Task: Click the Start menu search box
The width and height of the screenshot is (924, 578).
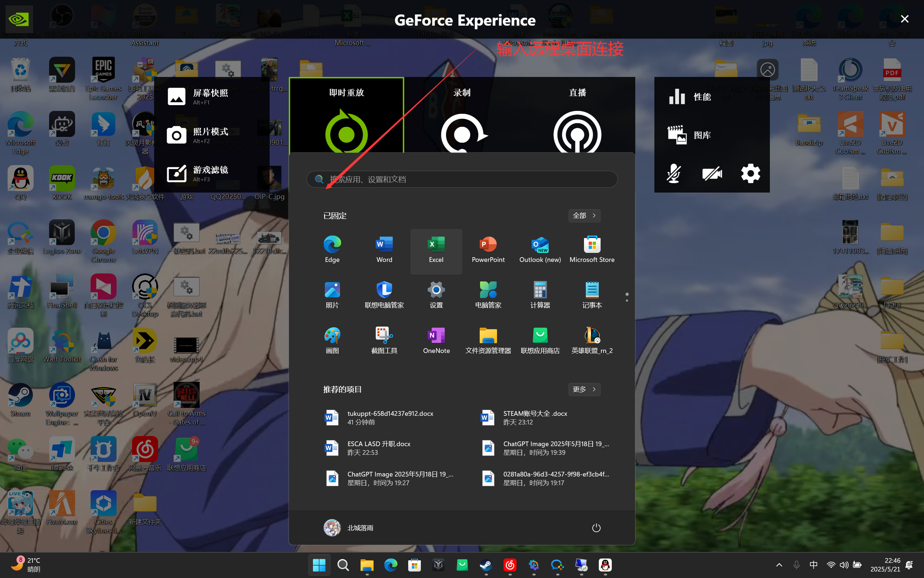Action: [462, 179]
